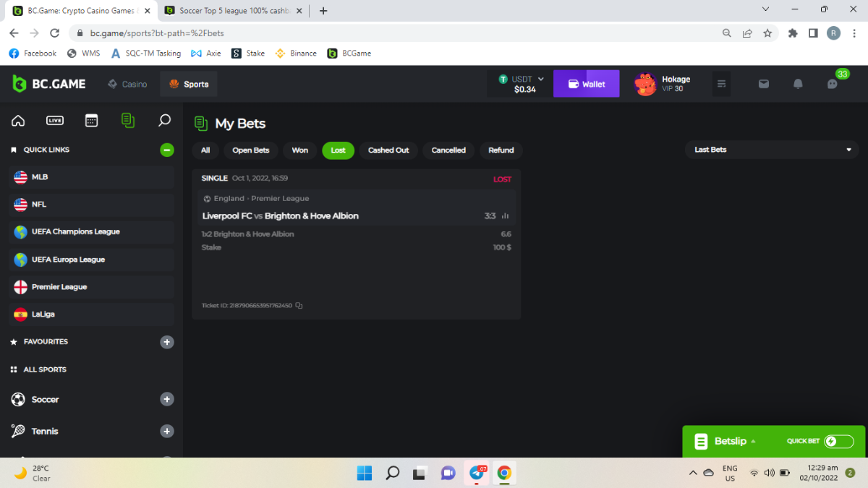Select the Cashed Out filter tab

pyautogui.click(x=388, y=150)
